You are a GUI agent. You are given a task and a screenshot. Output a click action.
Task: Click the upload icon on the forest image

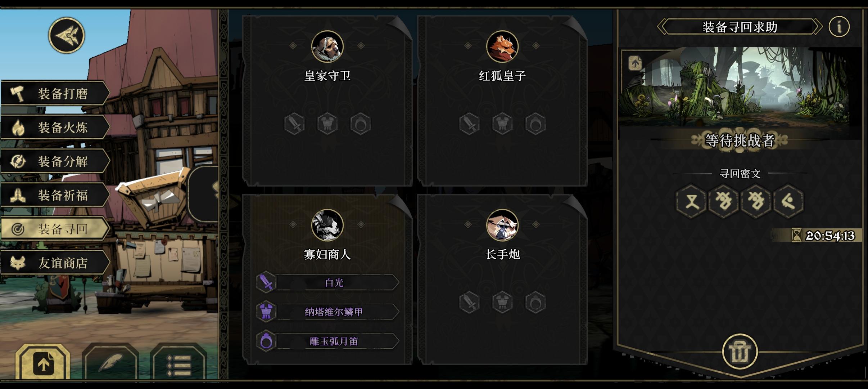tap(636, 63)
